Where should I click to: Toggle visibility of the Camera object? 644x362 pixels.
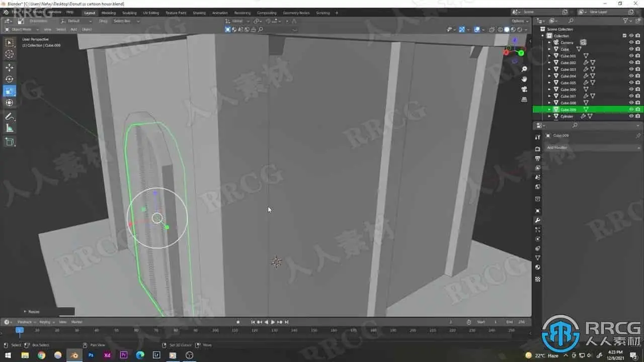(x=631, y=42)
